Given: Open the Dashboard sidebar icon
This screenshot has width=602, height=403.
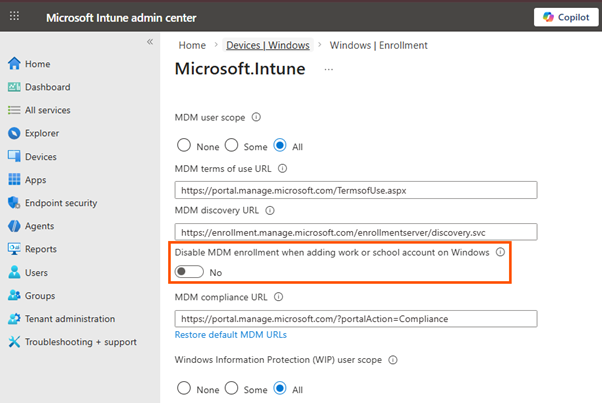Looking at the screenshot, I should point(14,87).
